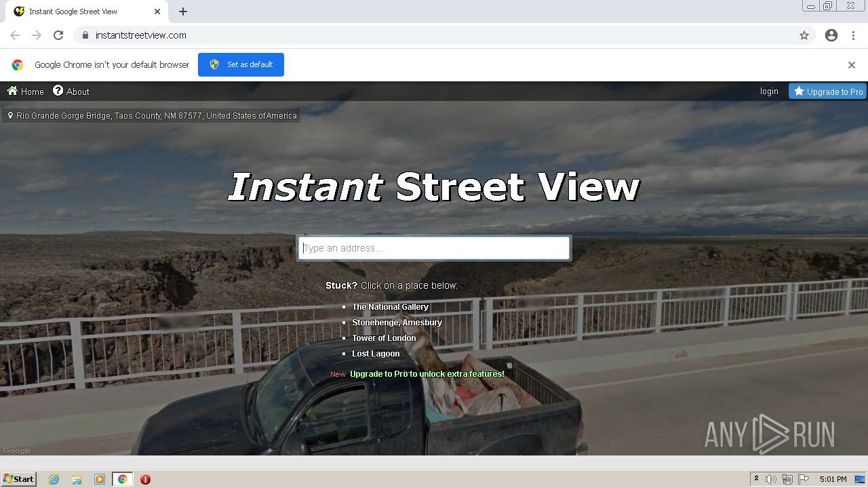Click Upgrade to Pro to unlock extra features
Viewport: 868px width, 488px height.
coord(427,374)
